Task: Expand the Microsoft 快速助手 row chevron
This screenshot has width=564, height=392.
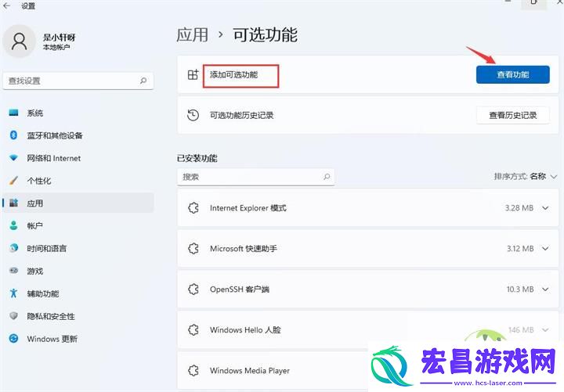Action: point(545,249)
